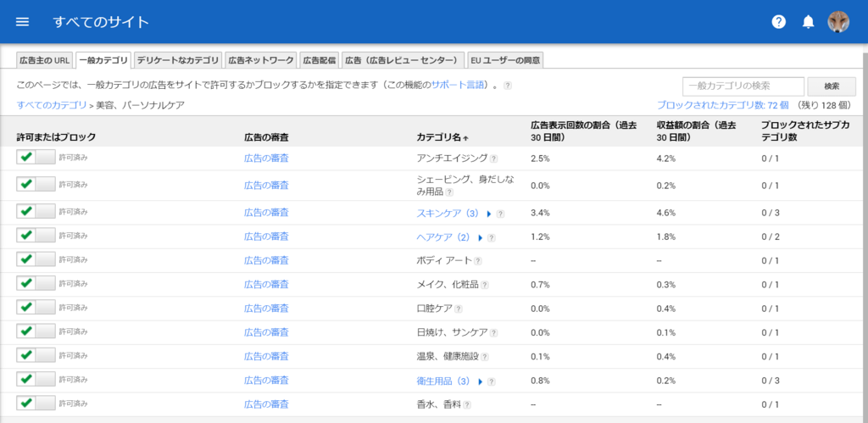The image size is (868, 423).
Task: Expand スキンケア subcategories arrow
Action: pos(489,214)
